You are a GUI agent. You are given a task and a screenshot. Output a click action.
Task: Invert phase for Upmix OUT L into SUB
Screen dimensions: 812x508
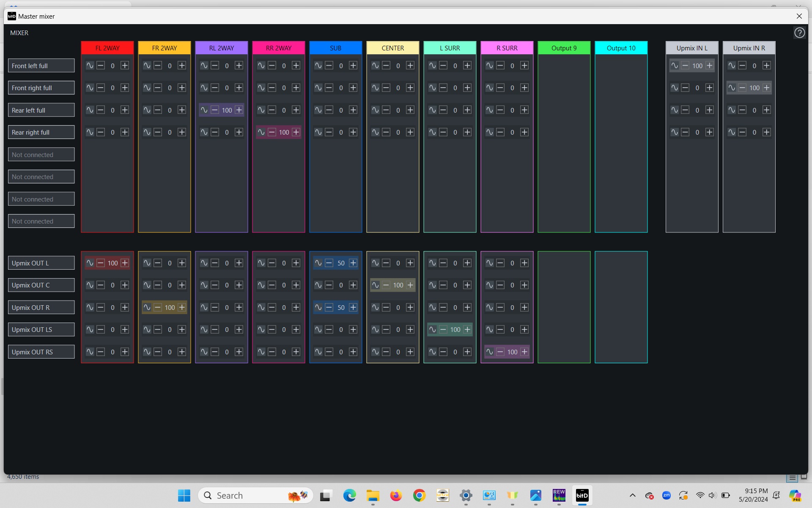[x=318, y=263]
